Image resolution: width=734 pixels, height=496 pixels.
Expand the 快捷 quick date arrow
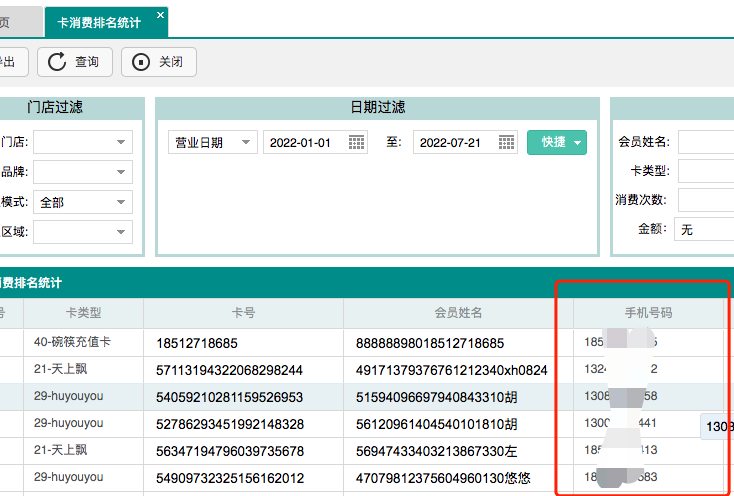tap(577, 143)
